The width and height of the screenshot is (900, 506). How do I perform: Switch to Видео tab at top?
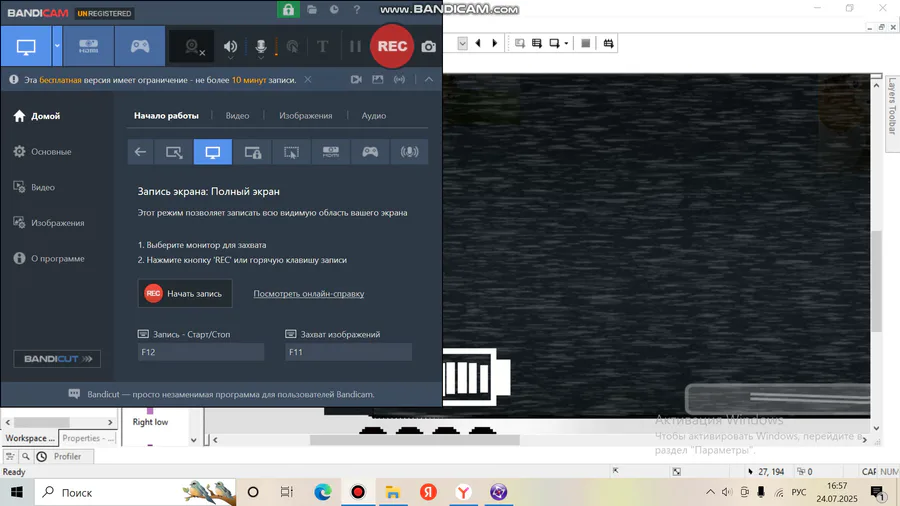point(237,115)
